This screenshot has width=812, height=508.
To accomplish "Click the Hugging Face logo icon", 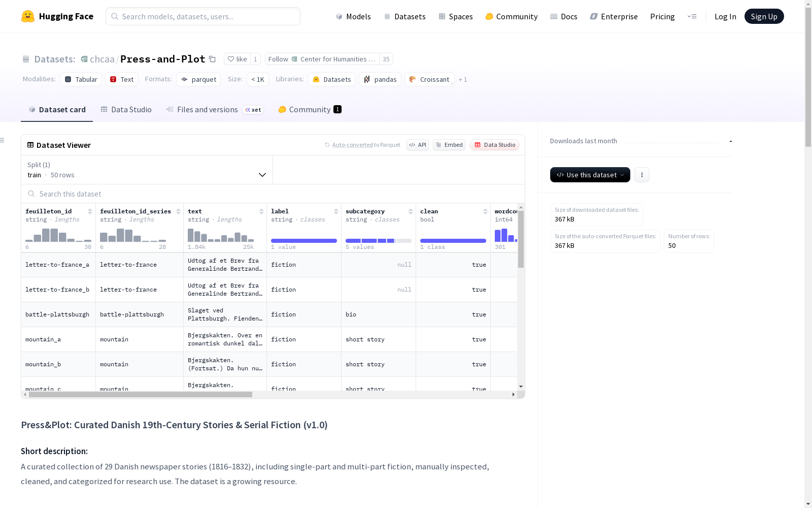I will tap(28, 16).
